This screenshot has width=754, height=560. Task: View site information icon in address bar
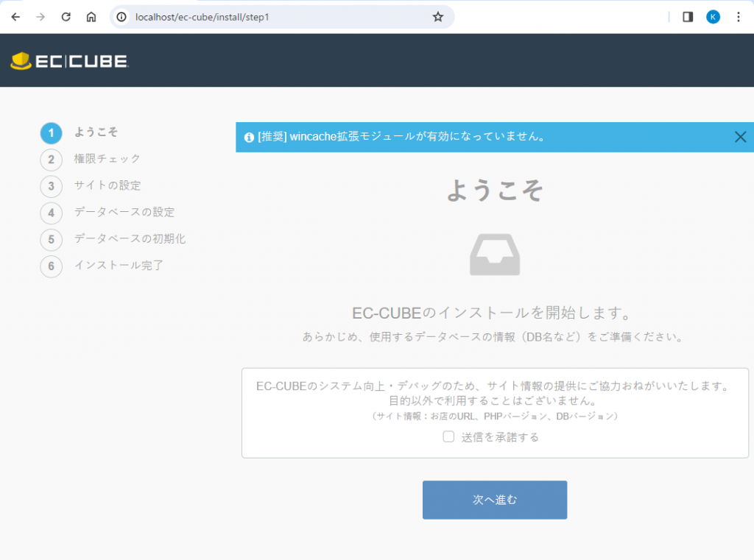click(122, 17)
